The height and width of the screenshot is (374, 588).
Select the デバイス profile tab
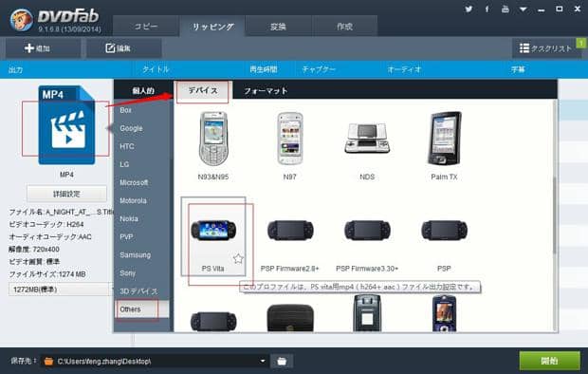(x=203, y=90)
